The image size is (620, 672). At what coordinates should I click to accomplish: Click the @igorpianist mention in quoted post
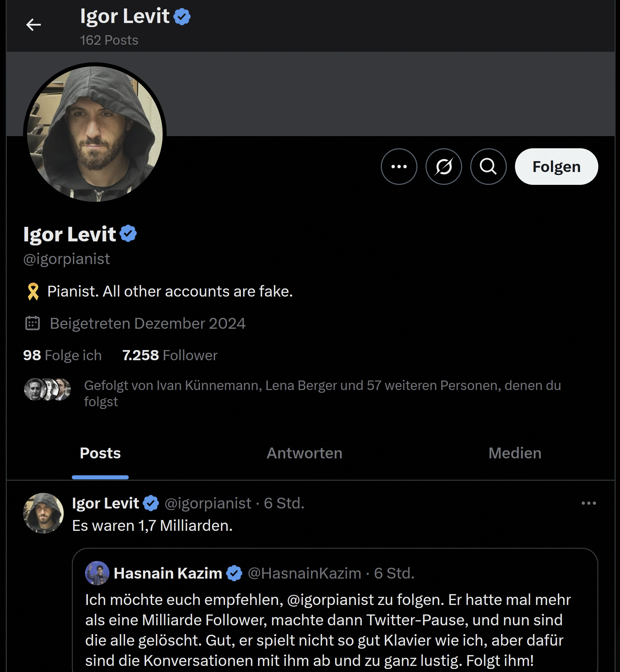coord(330,600)
